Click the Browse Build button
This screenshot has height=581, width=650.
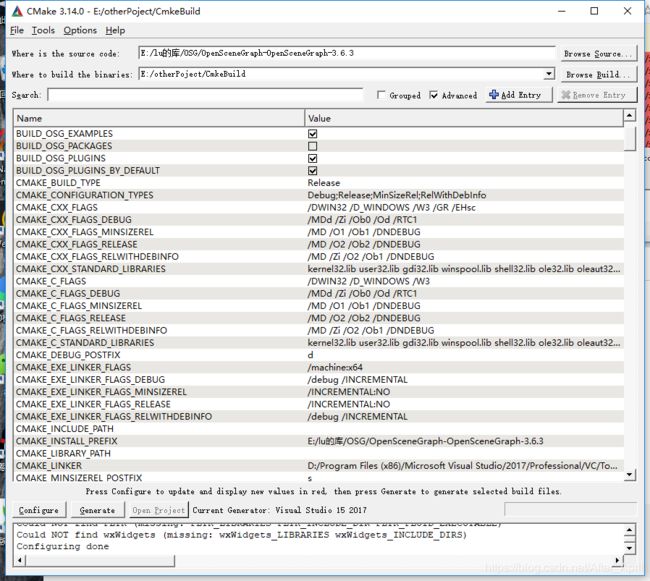[x=599, y=75]
